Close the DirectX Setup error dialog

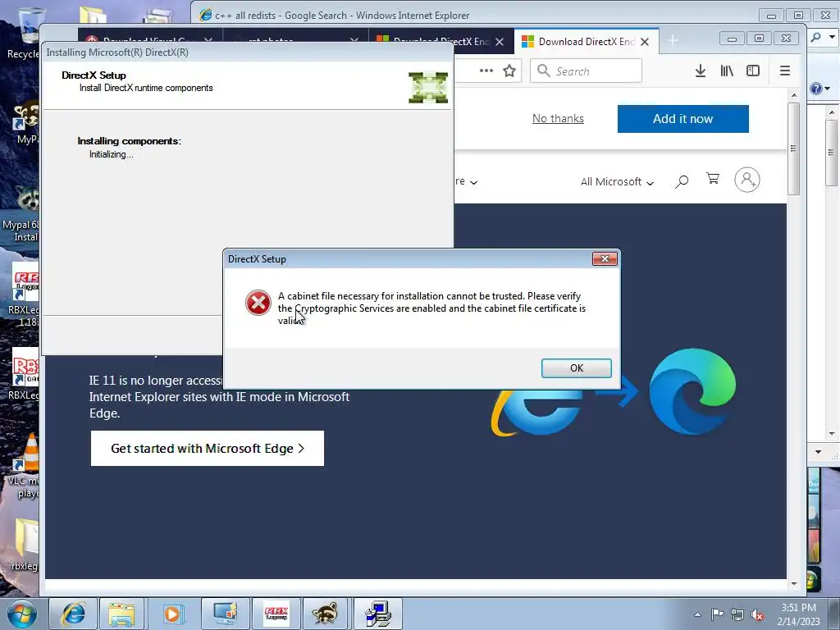(x=605, y=258)
